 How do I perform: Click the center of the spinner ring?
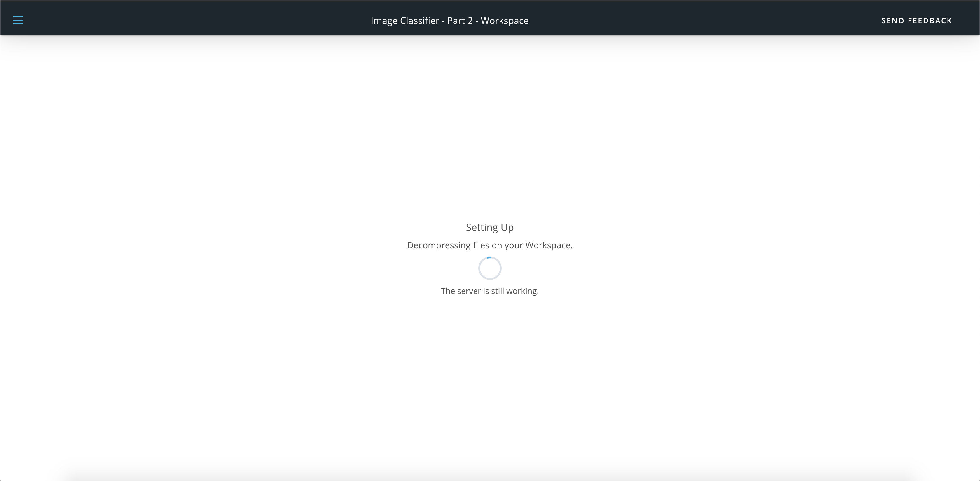click(490, 268)
